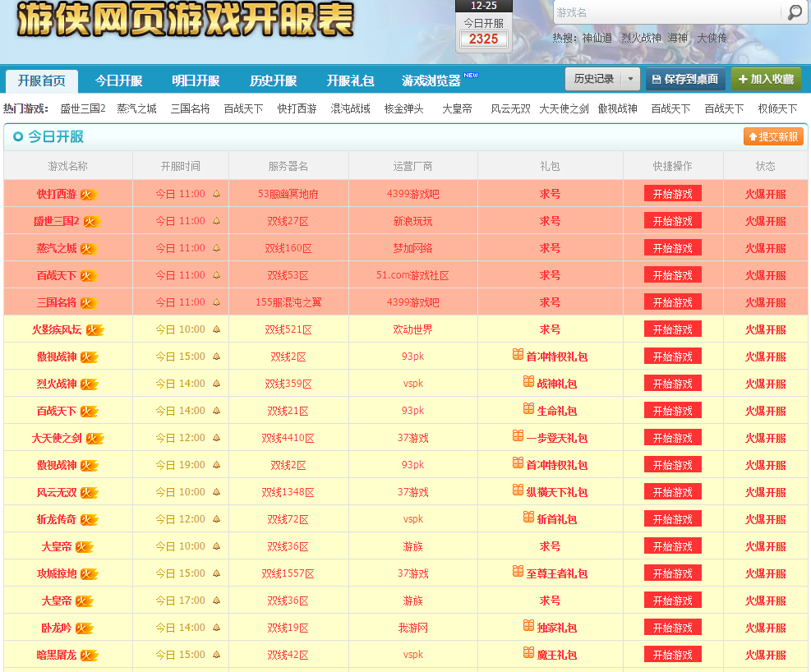Open game name link 攻城掠地
Viewport: 811px width, 672px height.
[x=57, y=573]
